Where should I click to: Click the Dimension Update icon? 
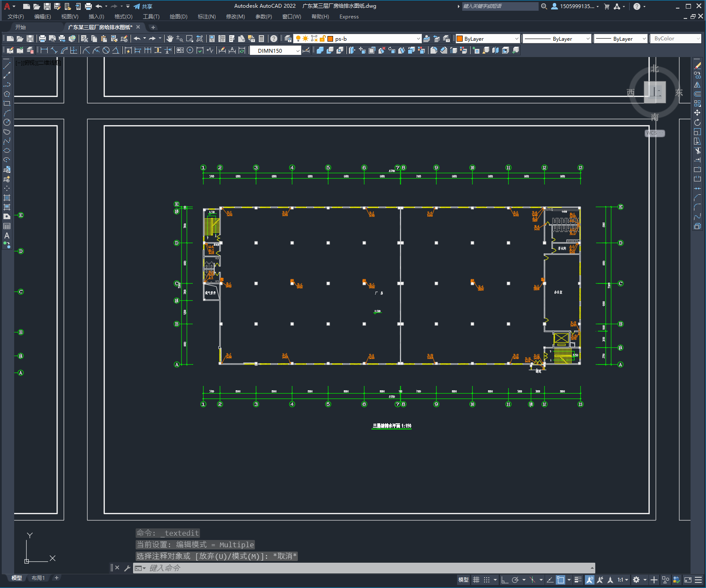(242, 50)
